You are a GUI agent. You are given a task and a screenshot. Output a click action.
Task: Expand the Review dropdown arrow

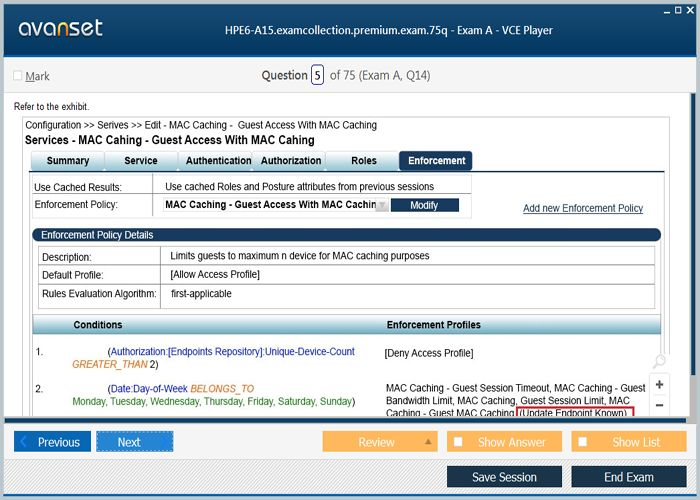(x=429, y=442)
